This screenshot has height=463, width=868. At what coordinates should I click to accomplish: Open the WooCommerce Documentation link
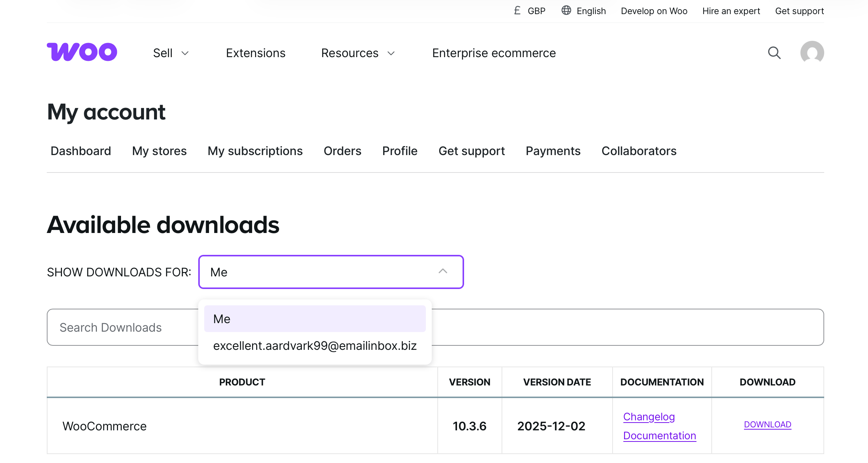(659, 436)
